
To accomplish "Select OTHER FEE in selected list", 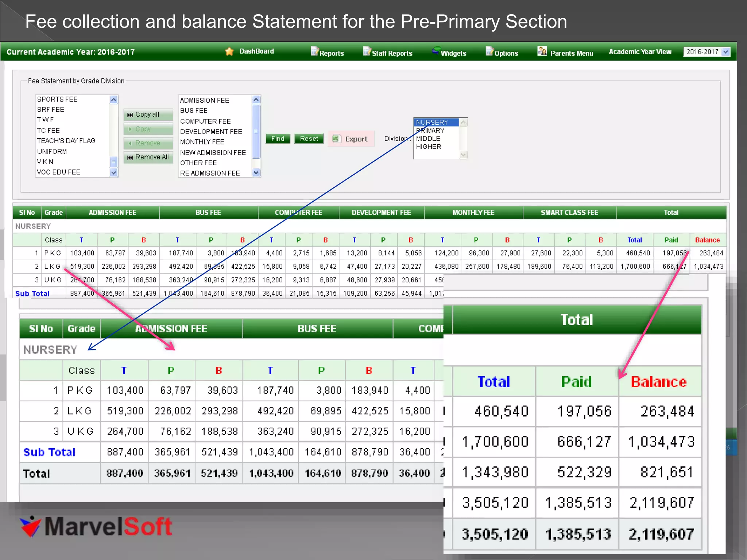I will [198, 163].
